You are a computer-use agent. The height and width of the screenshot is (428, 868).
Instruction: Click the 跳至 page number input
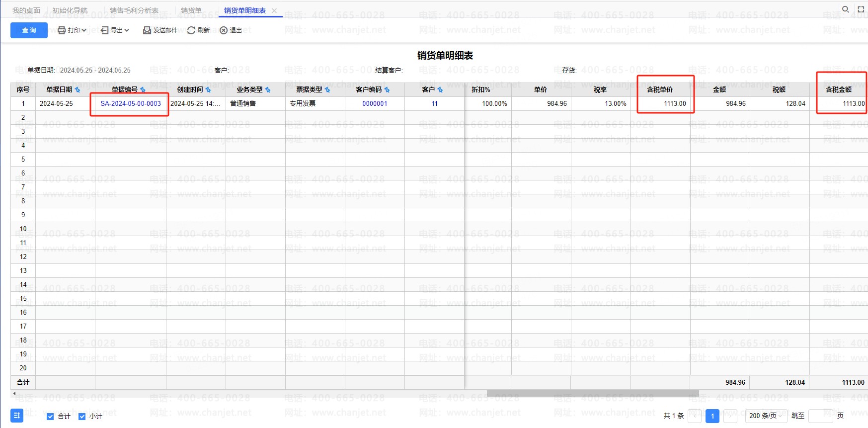pyautogui.click(x=821, y=416)
